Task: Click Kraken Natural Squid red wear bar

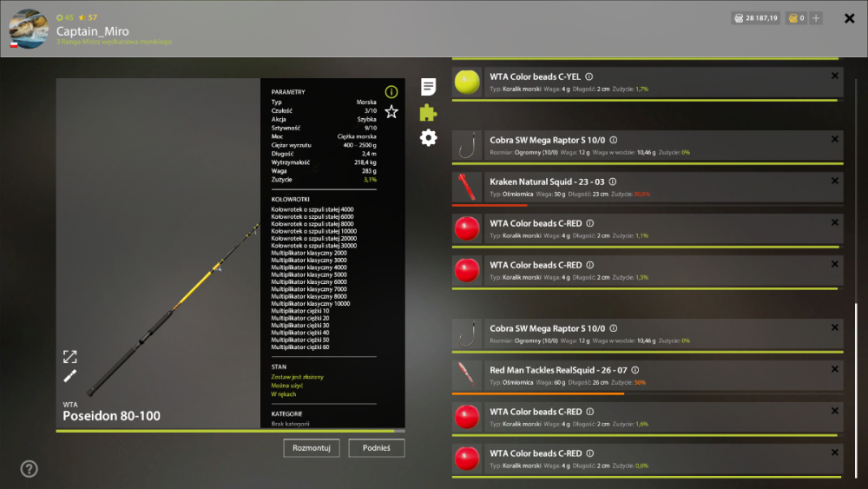Action: pyautogui.click(x=490, y=205)
